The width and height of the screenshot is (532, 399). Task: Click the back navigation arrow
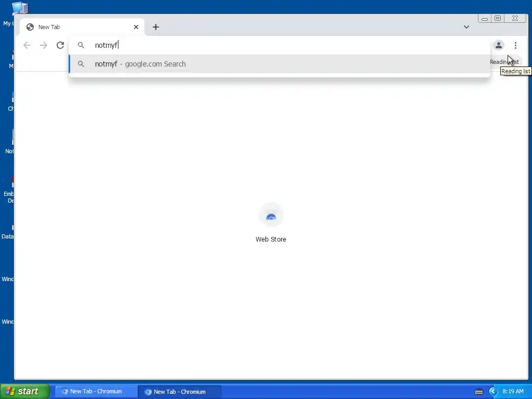tap(27, 45)
